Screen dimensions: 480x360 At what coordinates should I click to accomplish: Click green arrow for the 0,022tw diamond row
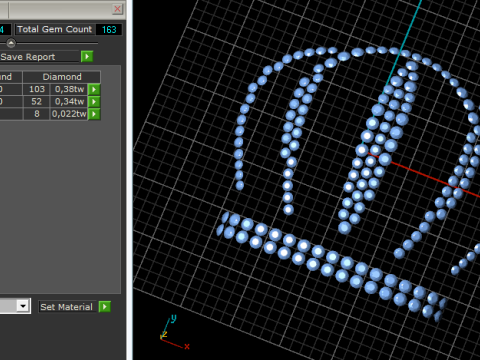tap(94, 114)
